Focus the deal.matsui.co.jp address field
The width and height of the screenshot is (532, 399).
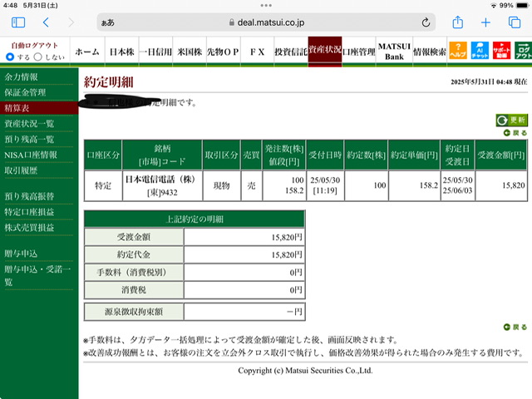coord(266,22)
